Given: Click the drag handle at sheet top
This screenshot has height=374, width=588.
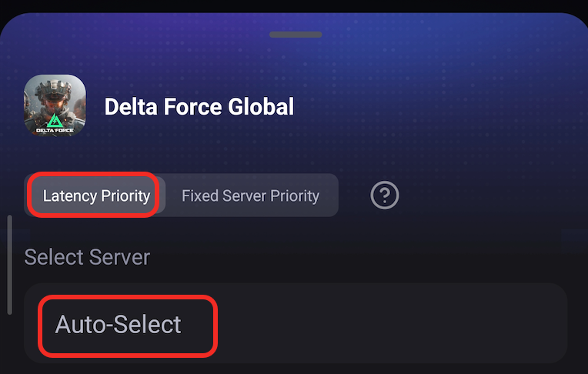Looking at the screenshot, I should (x=296, y=35).
